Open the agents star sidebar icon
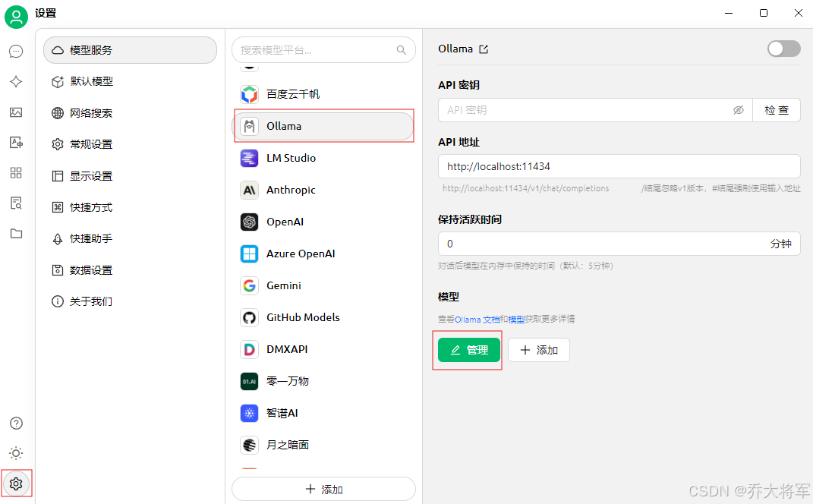Viewport: 813px width, 504px height. click(x=16, y=81)
